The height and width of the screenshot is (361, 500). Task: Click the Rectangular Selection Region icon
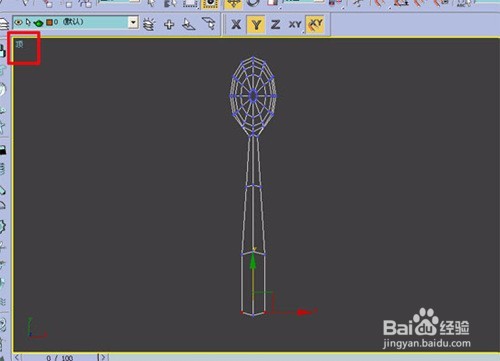[x=190, y=3]
